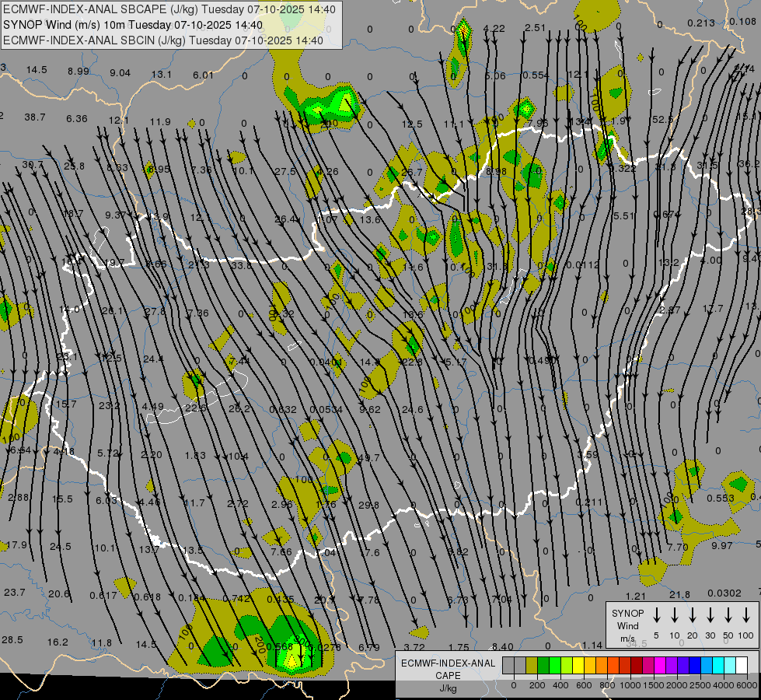761x700 pixels.
Task: Click the 16.2 value on the map
Action: 58,642
